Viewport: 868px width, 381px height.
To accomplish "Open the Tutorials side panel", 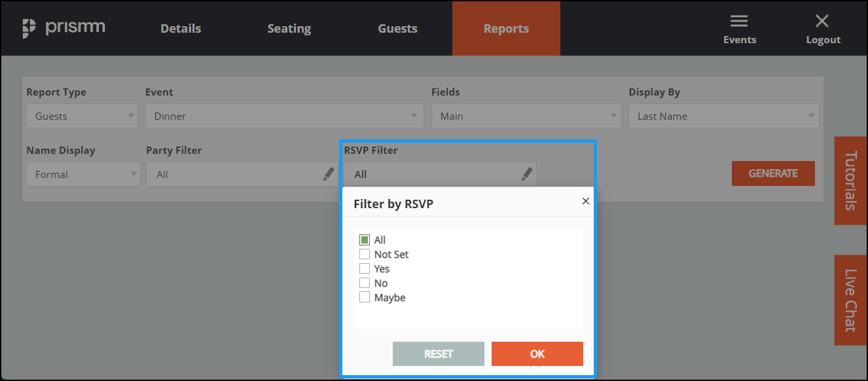I will point(850,181).
